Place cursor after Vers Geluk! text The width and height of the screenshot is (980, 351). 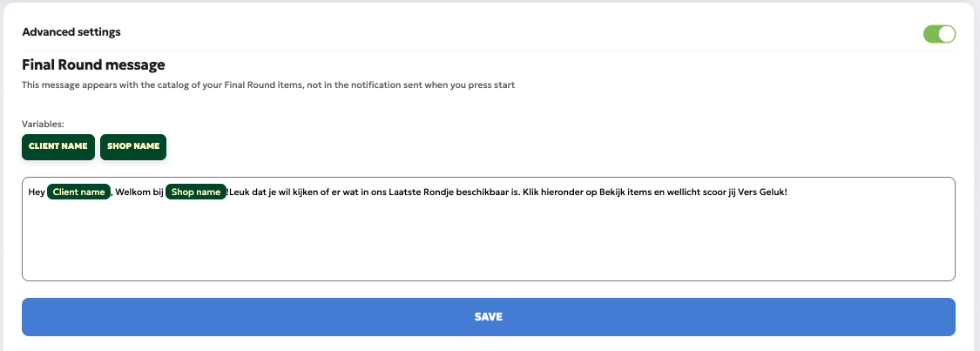[787, 192]
